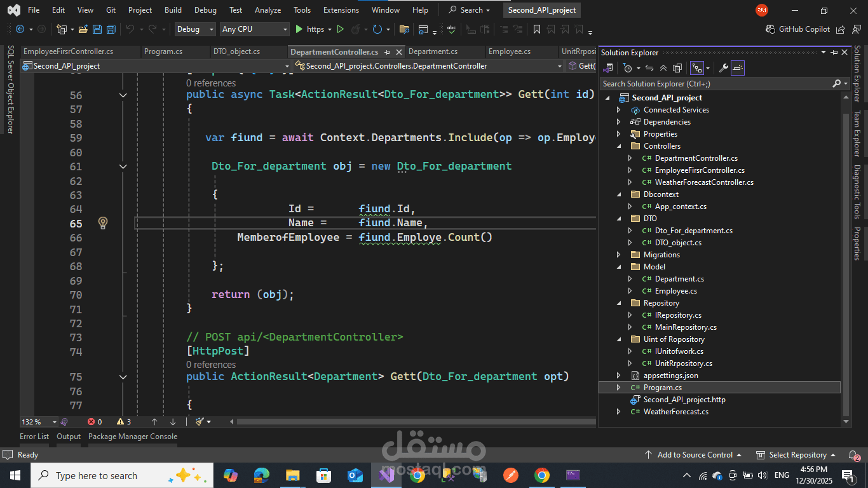
Task: Click the bookmark icon in the toolbar
Action: (x=537, y=29)
